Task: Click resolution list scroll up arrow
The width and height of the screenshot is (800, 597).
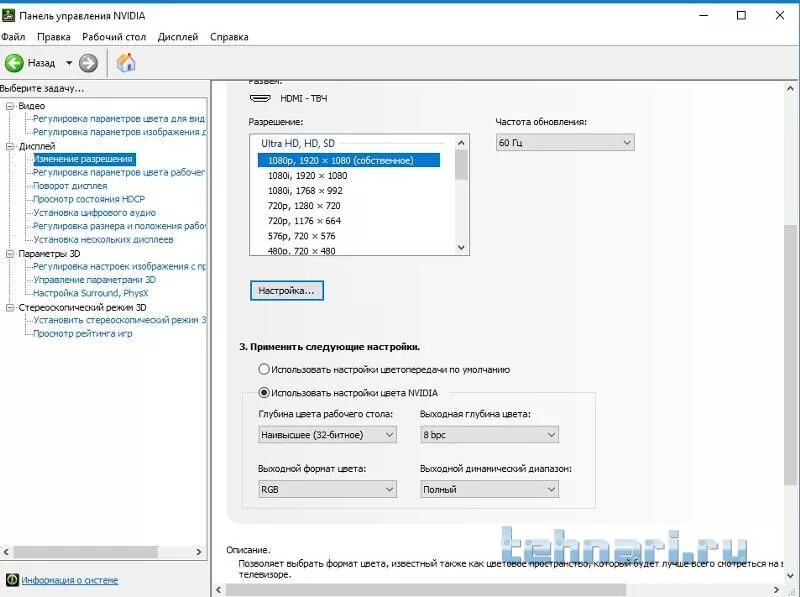Action: point(461,143)
